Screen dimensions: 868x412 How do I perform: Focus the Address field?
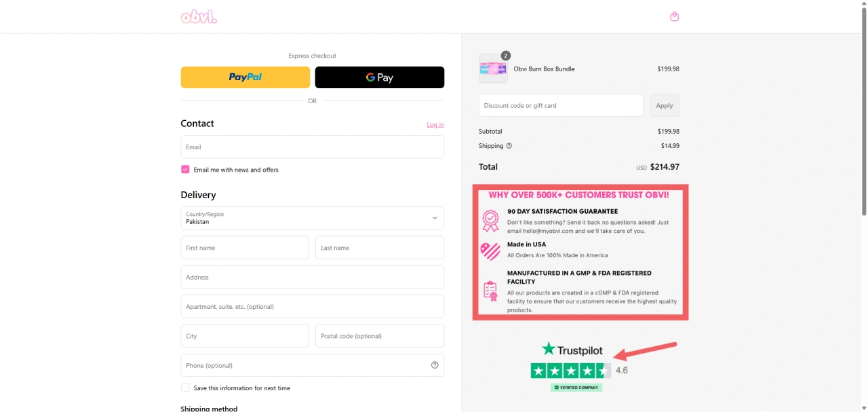pos(312,277)
